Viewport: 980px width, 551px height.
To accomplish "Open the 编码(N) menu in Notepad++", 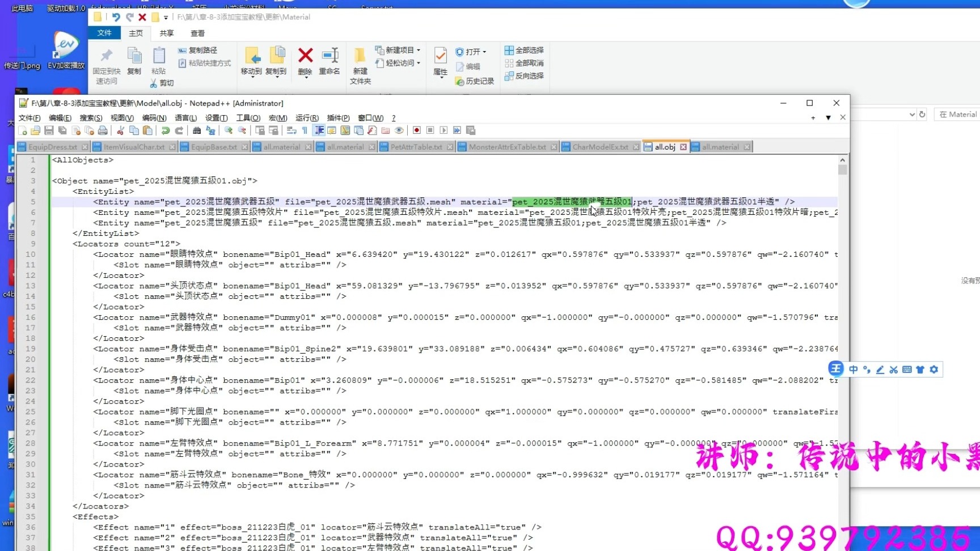I will pyautogui.click(x=154, y=118).
